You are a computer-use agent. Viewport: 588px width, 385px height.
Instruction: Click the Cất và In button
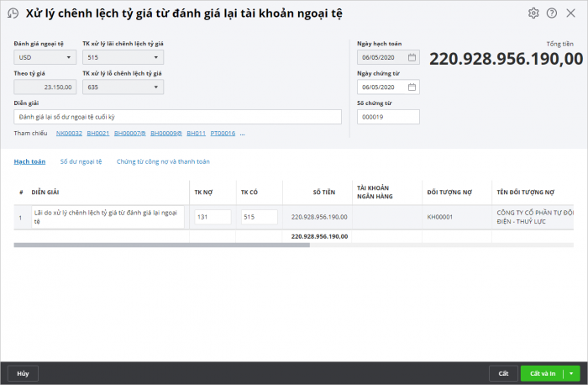(540, 373)
